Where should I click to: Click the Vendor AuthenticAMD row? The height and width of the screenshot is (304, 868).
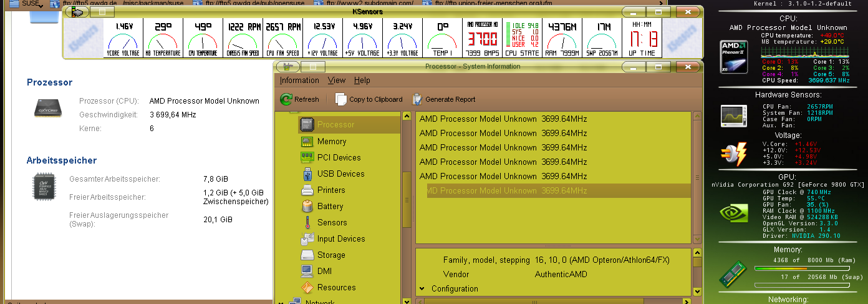coord(554,274)
